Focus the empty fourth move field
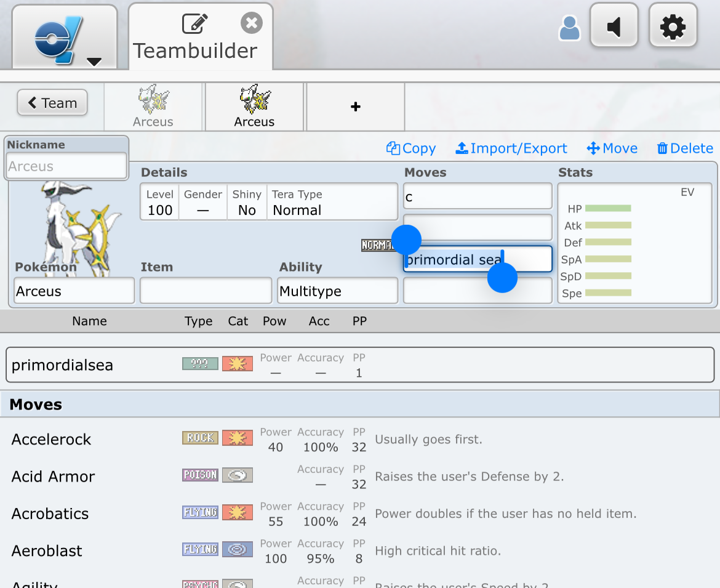This screenshot has height=588, width=720. point(478,291)
